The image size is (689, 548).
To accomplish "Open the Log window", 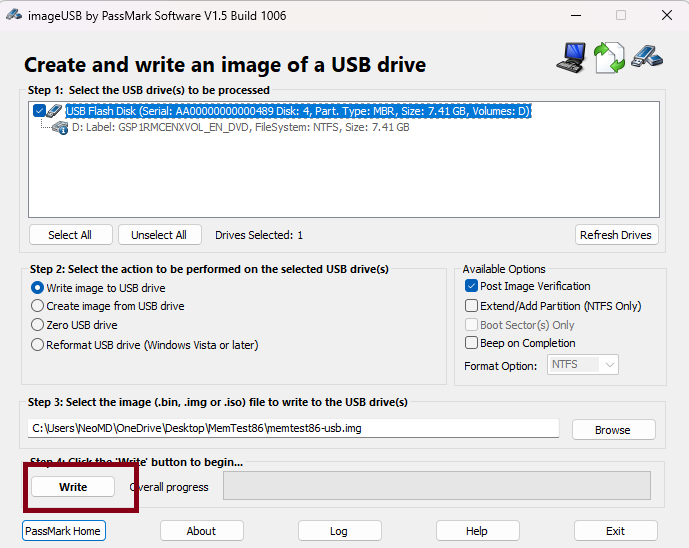I will tap(338, 531).
